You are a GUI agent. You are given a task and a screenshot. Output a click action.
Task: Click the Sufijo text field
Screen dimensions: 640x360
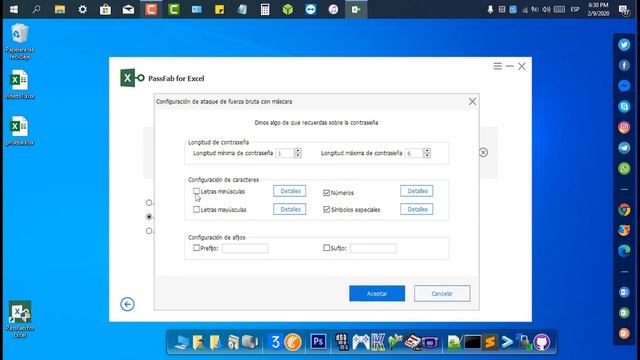pos(373,248)
